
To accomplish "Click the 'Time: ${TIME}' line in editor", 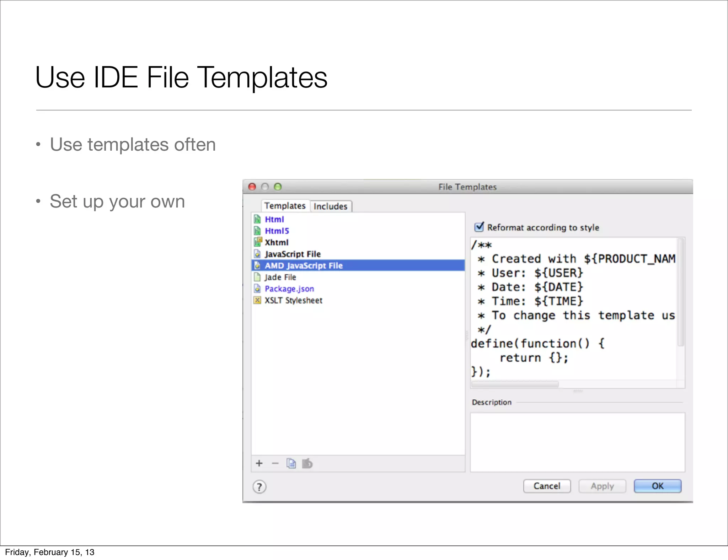I will 530,301.
